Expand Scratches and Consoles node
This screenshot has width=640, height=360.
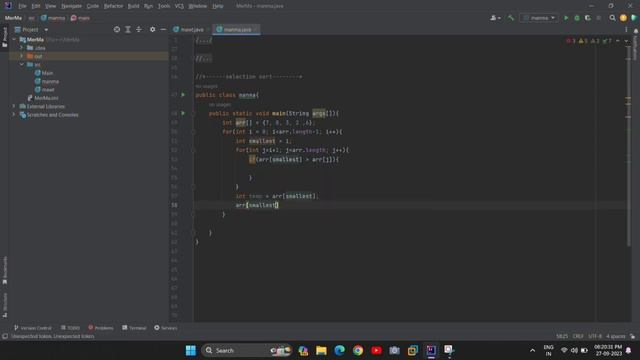pyautogui.click(x=14, y=115)
